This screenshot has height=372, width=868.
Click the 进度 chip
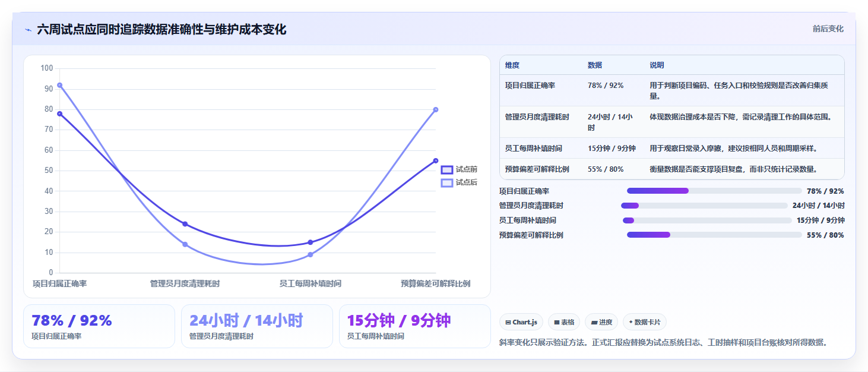coord(601,322)
